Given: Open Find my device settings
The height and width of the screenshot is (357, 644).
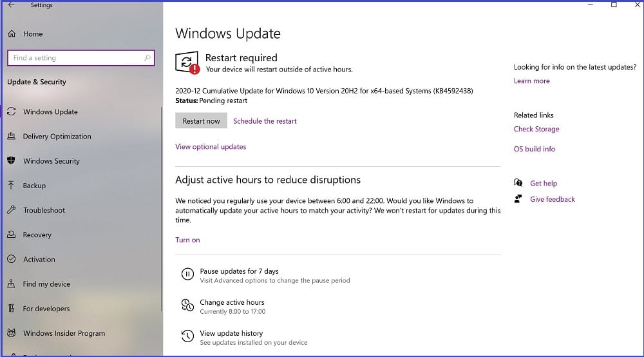Looking at the screenshot, I should tap(46, 284).
